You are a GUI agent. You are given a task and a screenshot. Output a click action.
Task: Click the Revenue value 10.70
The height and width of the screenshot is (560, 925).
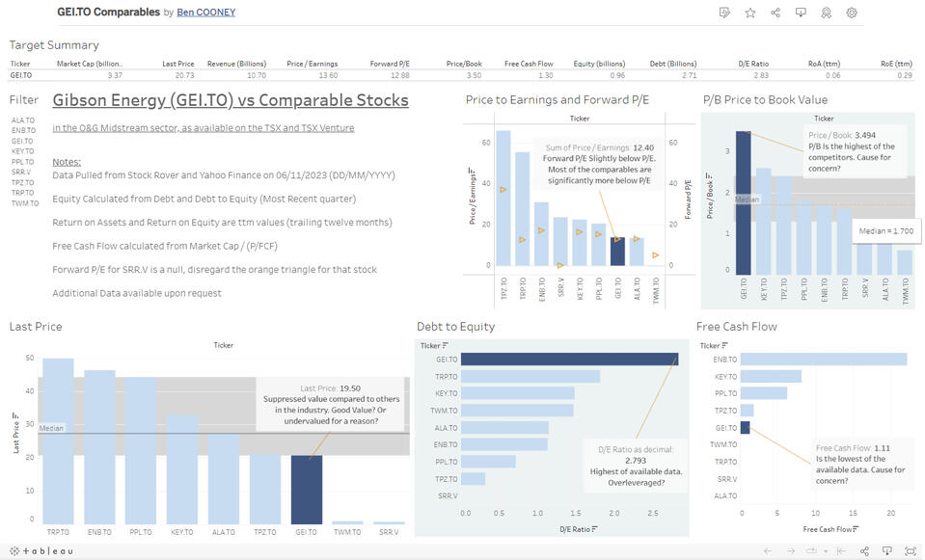point(257,75)
